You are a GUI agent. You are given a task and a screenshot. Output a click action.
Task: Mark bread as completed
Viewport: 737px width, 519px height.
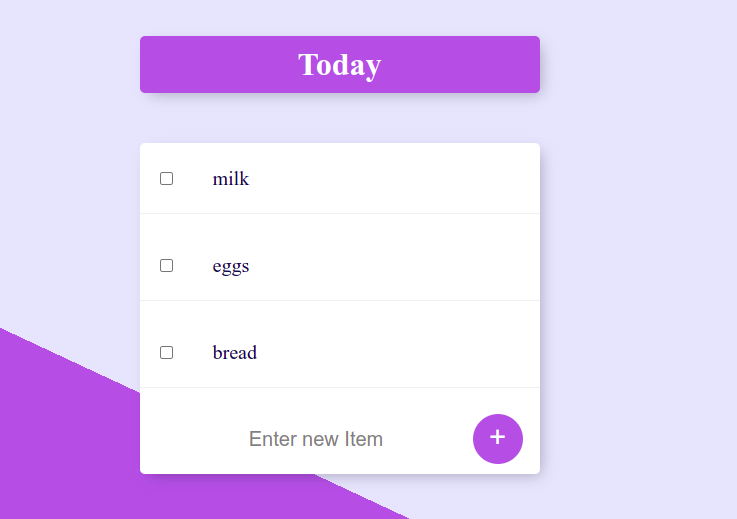point(166,353)
